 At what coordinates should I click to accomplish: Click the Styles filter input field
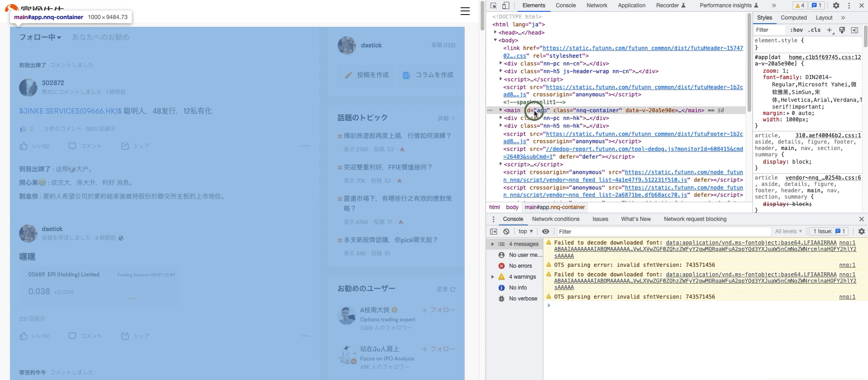[770, 30]
